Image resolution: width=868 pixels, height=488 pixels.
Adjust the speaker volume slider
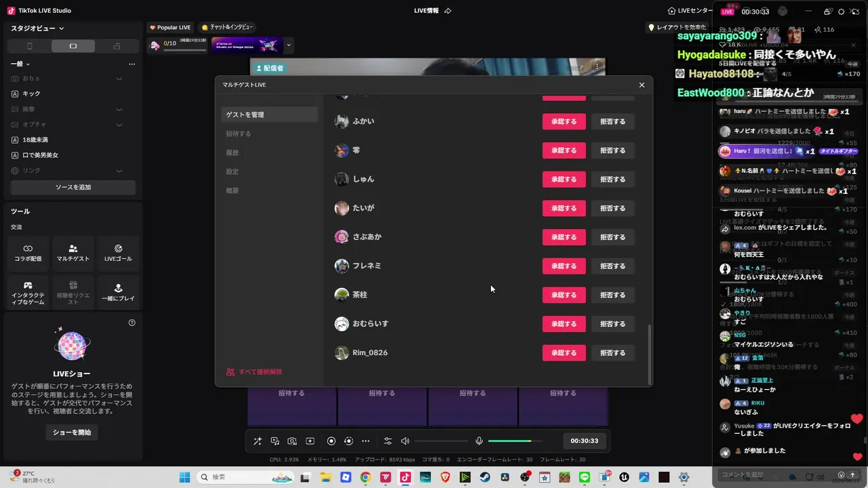point(441,441)
